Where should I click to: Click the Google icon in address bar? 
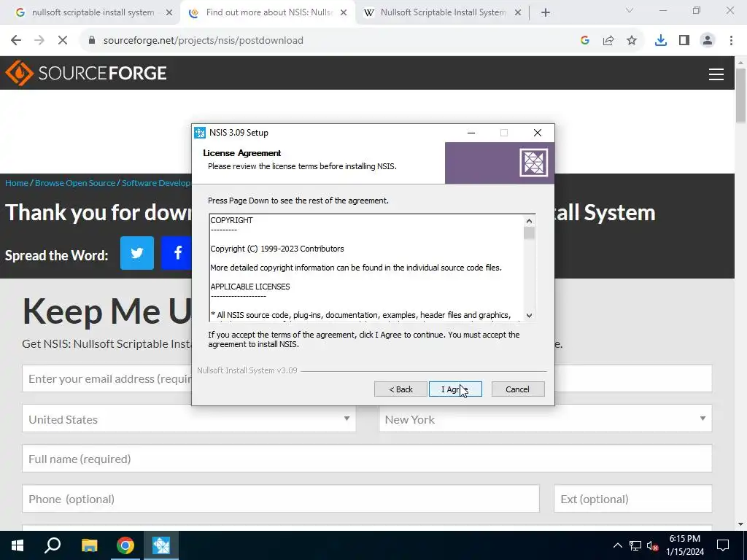pos(585,41)
